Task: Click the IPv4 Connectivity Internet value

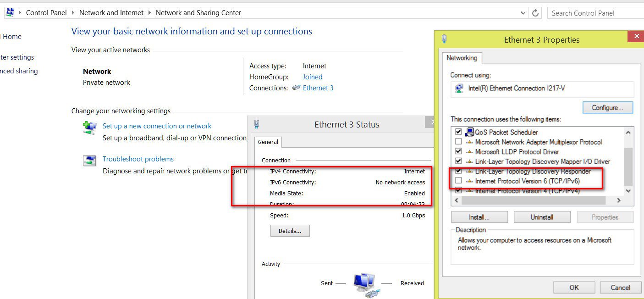Action: click(414, 171)
